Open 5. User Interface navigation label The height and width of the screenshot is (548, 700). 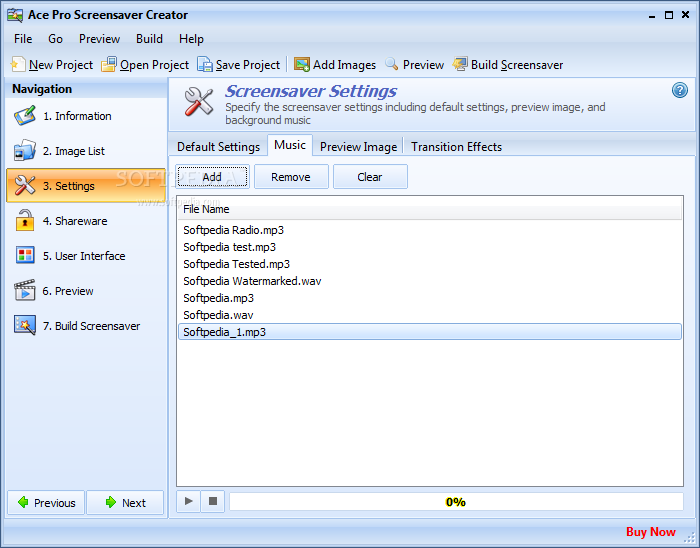pyautogui.click(x=84, y=256)
